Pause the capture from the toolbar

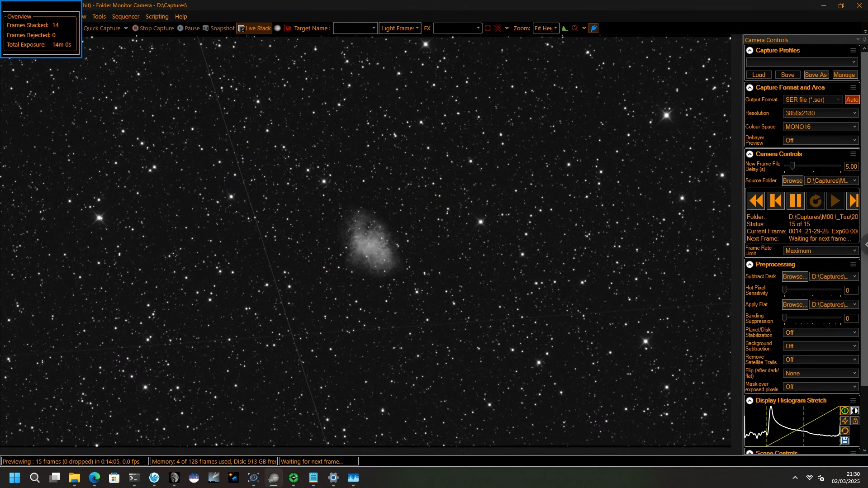188,28
